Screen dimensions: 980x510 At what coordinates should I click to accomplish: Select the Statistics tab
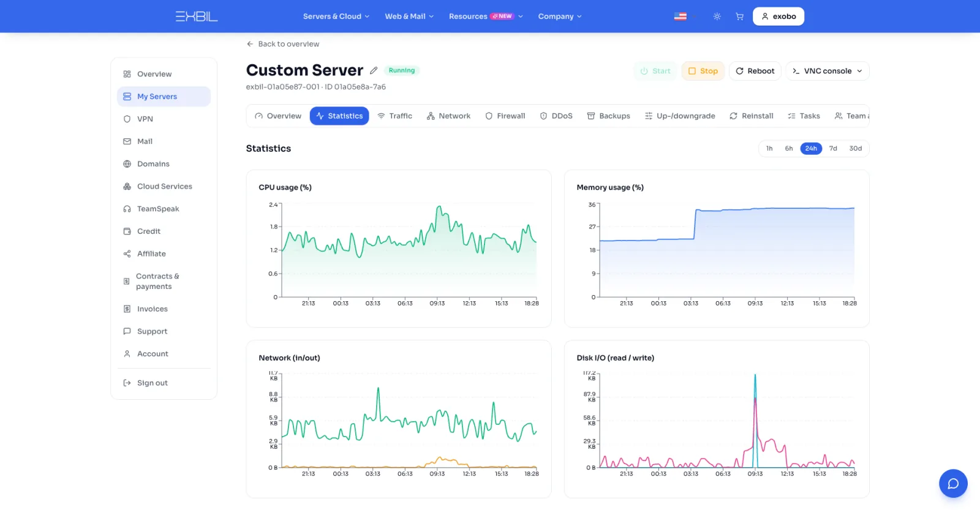coord(339,116)
